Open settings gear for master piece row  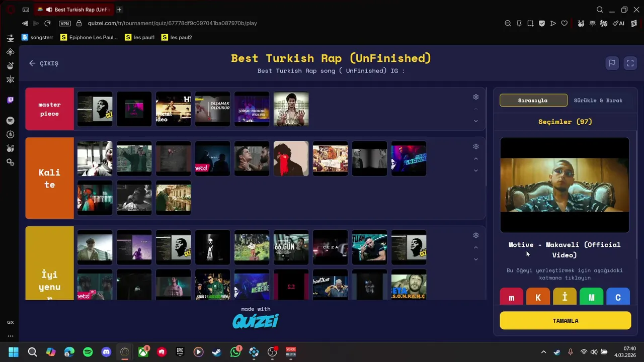[x=476, y=97]
